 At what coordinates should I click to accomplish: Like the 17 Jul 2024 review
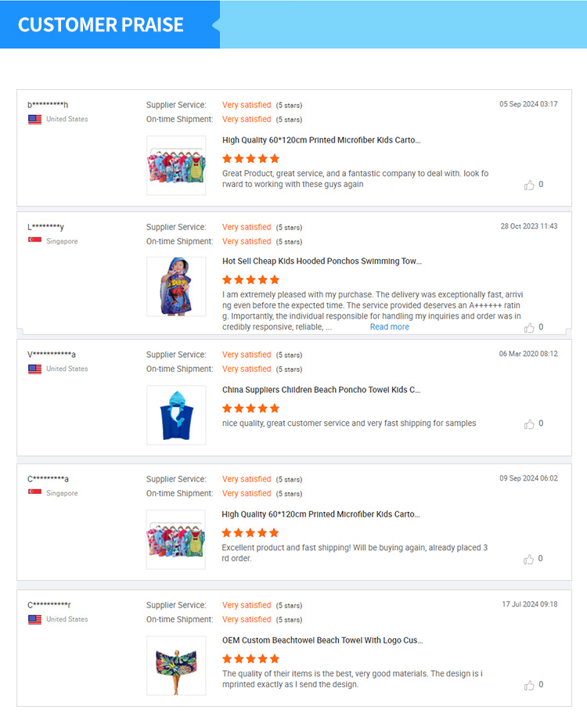[x=530, y=686]
